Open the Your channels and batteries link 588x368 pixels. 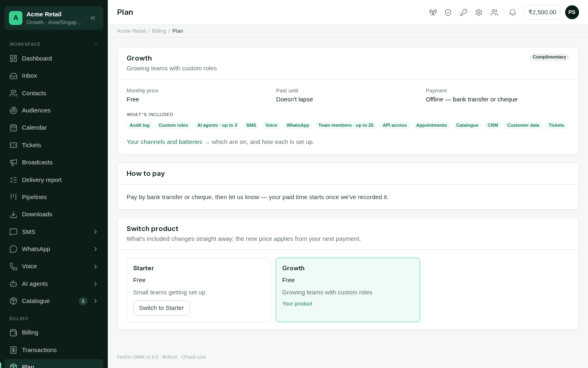coord(168,142)
